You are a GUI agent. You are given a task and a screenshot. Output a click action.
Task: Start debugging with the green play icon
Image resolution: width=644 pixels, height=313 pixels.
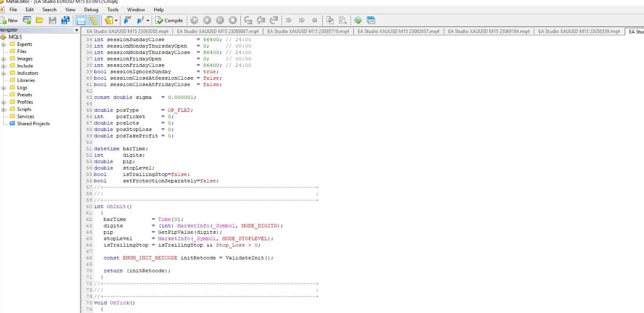click(207, 20)
